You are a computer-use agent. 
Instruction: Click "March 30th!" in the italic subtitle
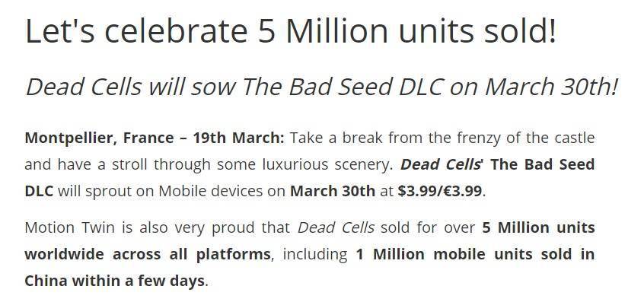[x=551, y=87]
